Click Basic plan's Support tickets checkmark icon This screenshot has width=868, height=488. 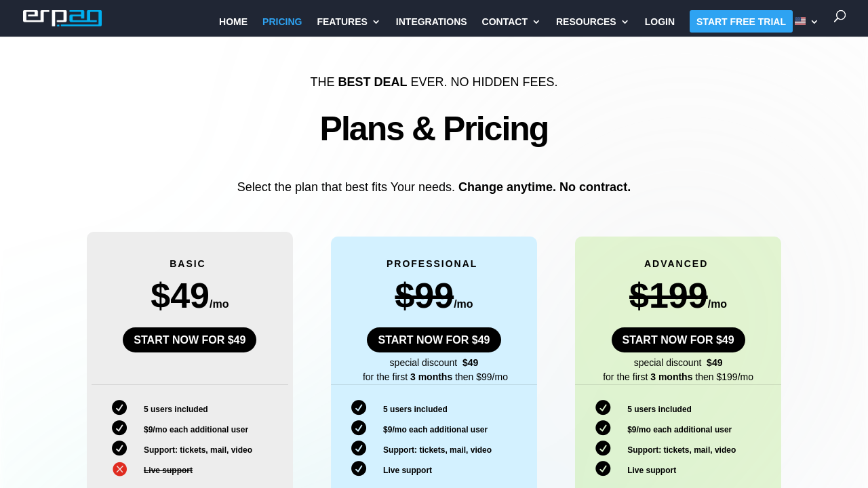click(119, 448)
